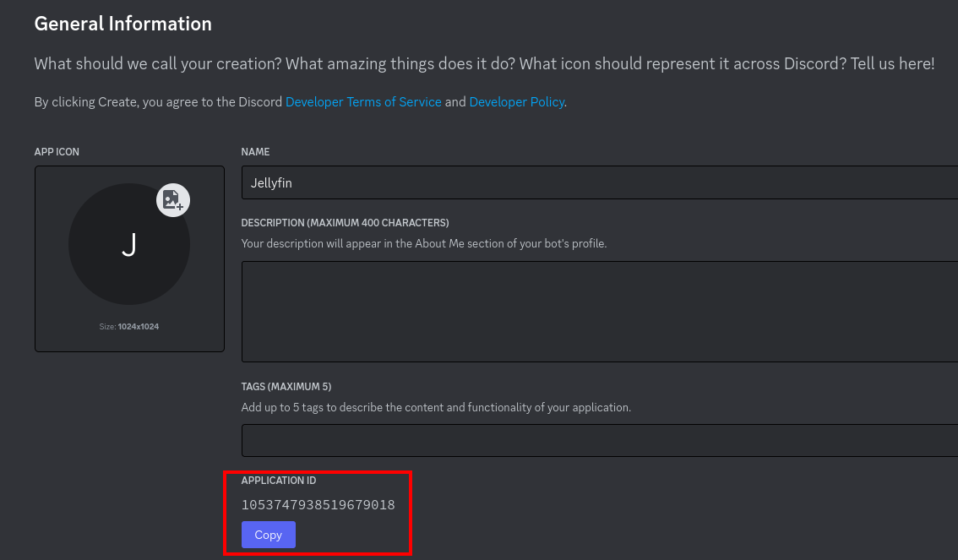Click the General Information heading
958x560 pixels.
coord(122,24)
